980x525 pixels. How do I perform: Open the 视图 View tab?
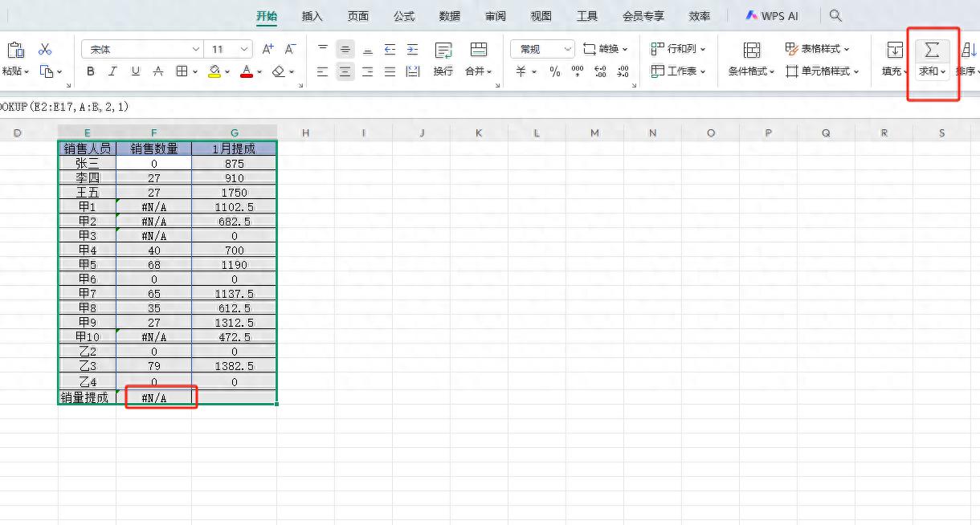point(541,16)
